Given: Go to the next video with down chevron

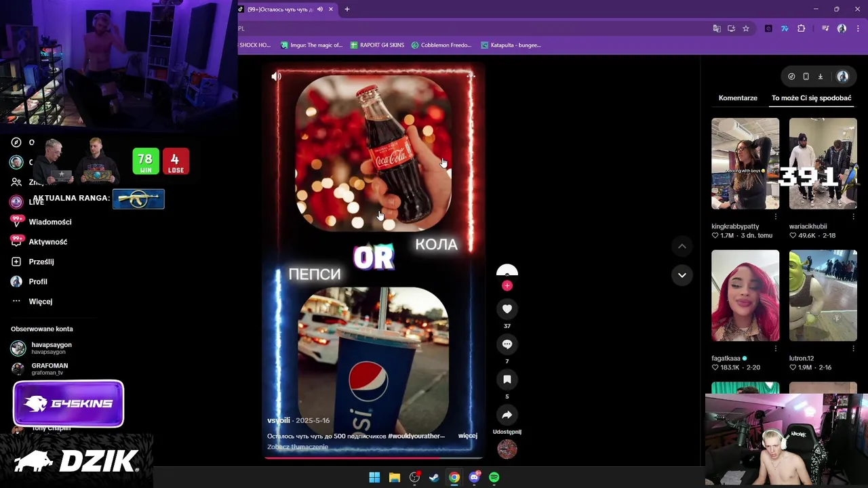Looking at the screenshot, I should [x=682, y=275].
